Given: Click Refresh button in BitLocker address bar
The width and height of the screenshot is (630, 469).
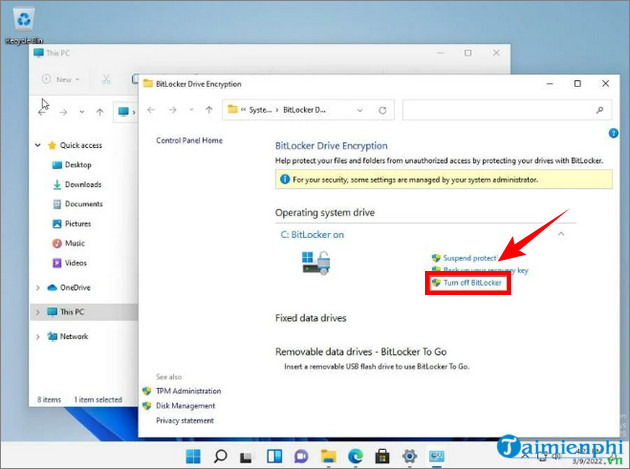Looking at the screenshot, I should (382, 110).
